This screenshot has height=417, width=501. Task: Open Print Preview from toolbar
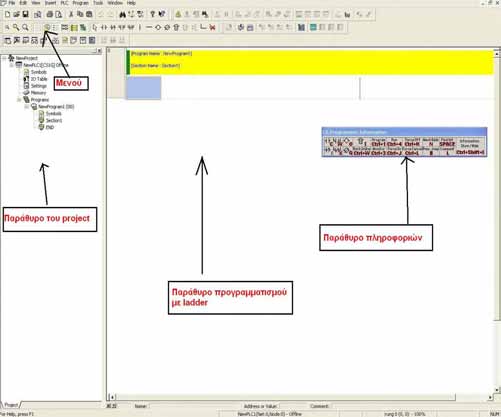(x=59, y=14)
